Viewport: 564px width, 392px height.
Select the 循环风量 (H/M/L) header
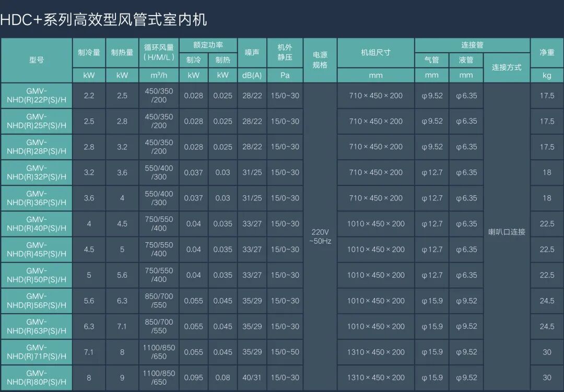pyautogui.click(x=159, y=52)
